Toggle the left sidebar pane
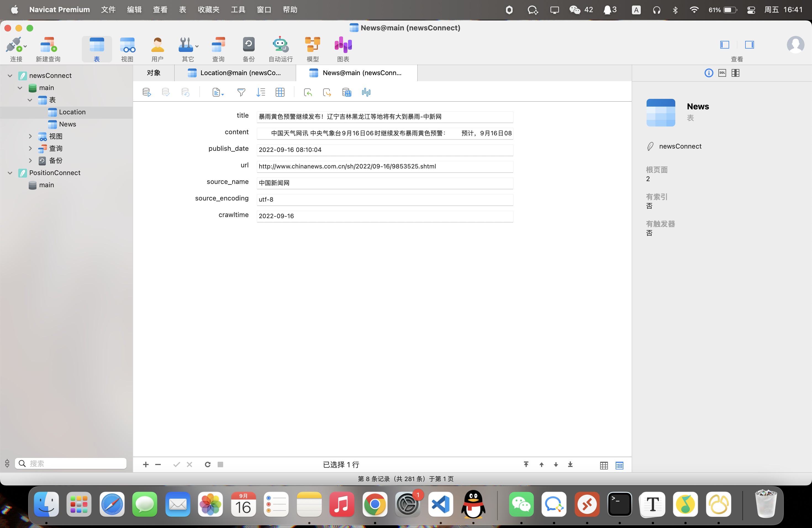 pyautogui.click(x=724, y=45)
